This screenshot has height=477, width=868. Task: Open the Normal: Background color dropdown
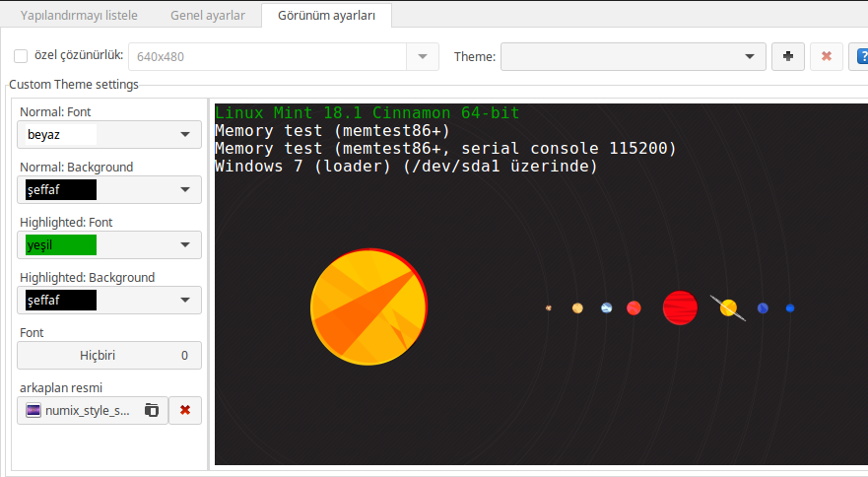click(109, 189)
